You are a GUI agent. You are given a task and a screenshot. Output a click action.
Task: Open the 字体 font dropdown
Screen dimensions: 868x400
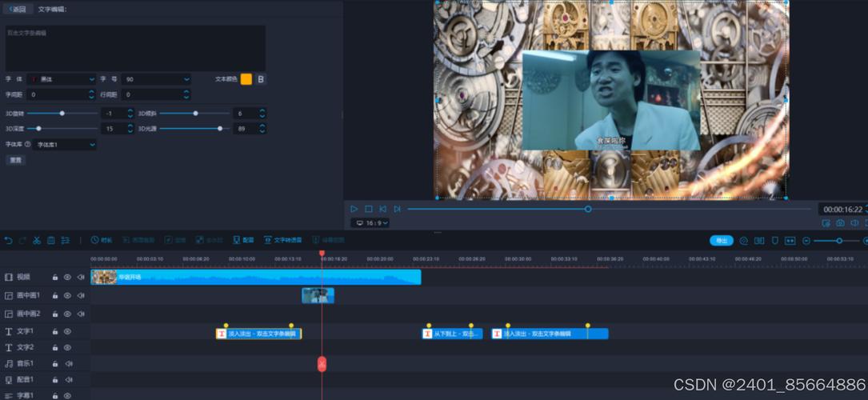click(62, 79)
